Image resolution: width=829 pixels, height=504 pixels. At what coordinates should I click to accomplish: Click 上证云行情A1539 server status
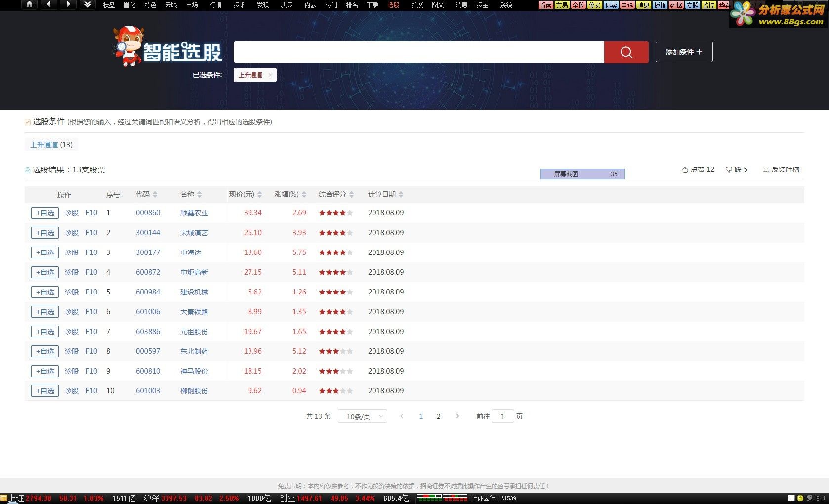pos(494,498)
